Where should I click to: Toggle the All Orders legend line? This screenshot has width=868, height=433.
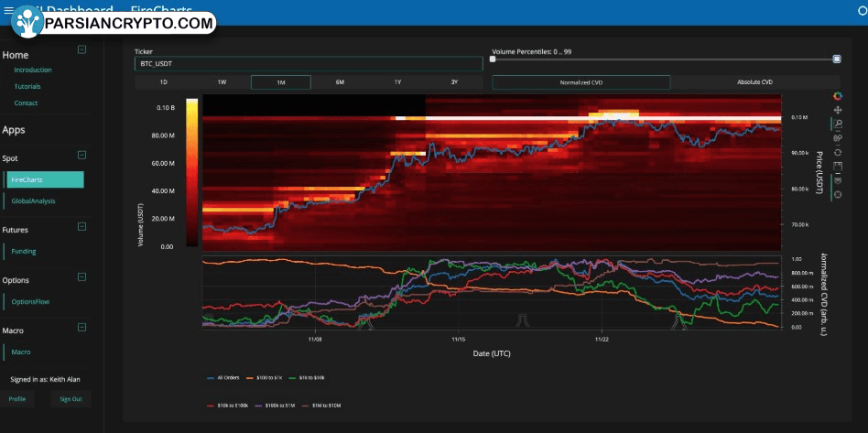coord(223,378)
